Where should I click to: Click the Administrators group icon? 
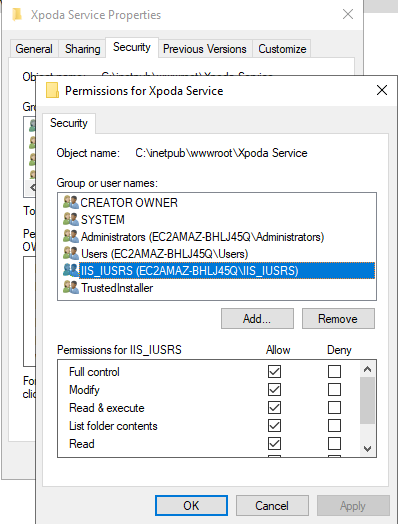pos(71,236)
